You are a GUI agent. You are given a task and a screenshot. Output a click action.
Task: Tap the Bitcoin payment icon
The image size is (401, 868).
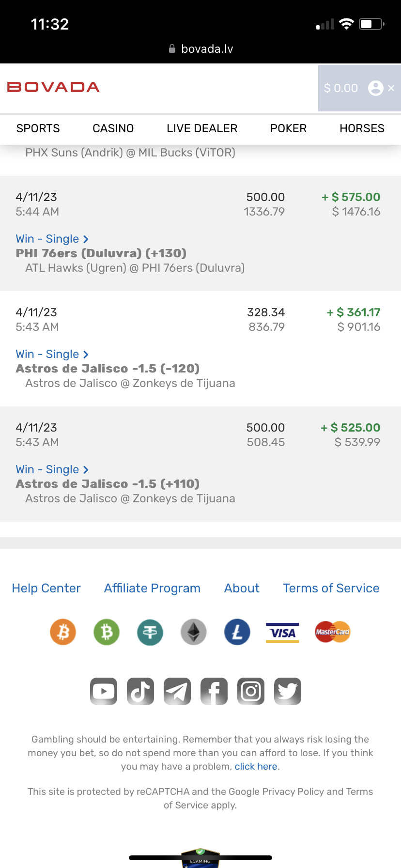[63, 632]
